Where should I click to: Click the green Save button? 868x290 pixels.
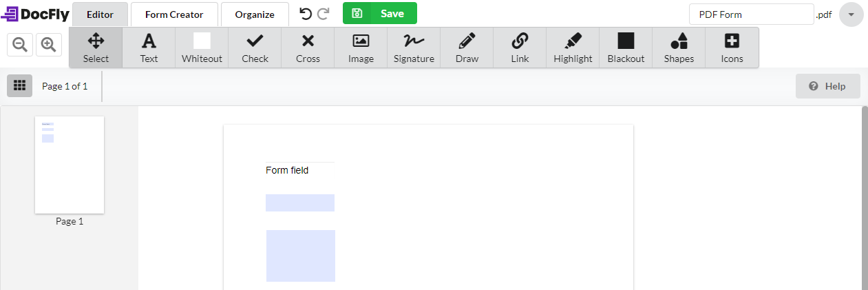point(380,13)
